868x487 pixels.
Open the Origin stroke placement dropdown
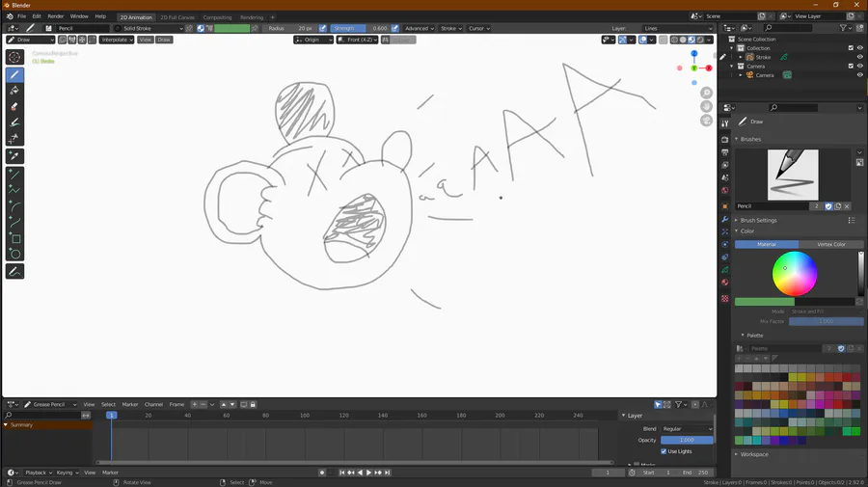[313, 40]
